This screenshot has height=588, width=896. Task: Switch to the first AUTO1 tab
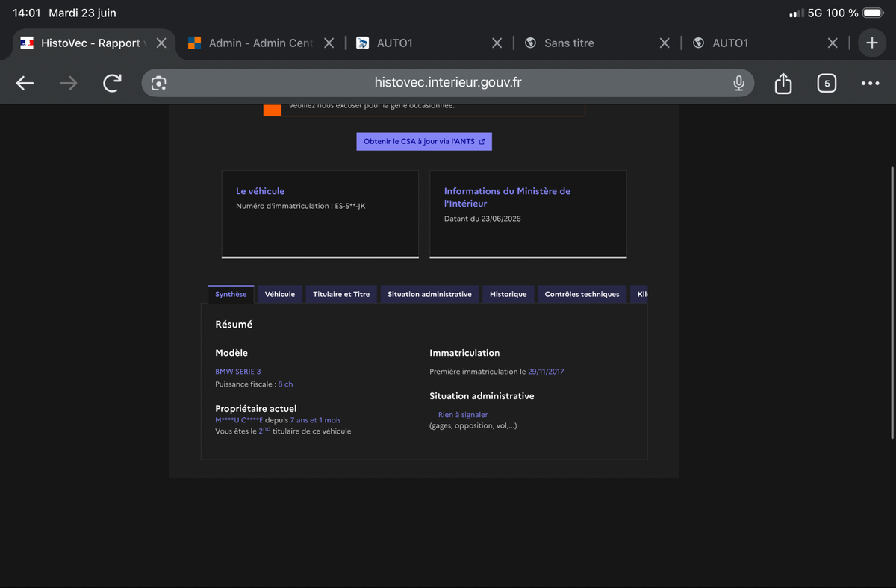pos(423,43)
